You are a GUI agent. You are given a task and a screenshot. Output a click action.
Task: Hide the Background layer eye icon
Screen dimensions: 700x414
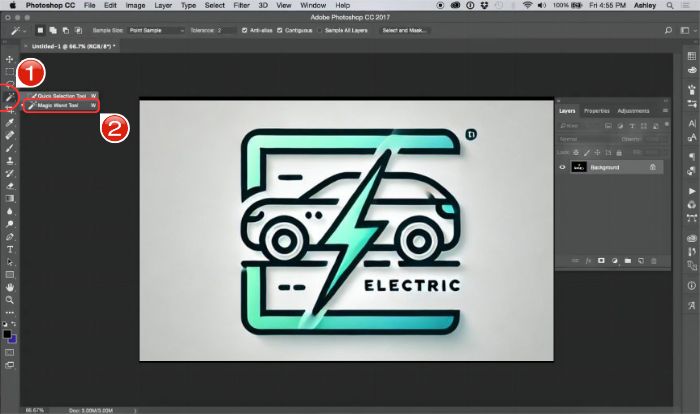[x=562, y=167]
